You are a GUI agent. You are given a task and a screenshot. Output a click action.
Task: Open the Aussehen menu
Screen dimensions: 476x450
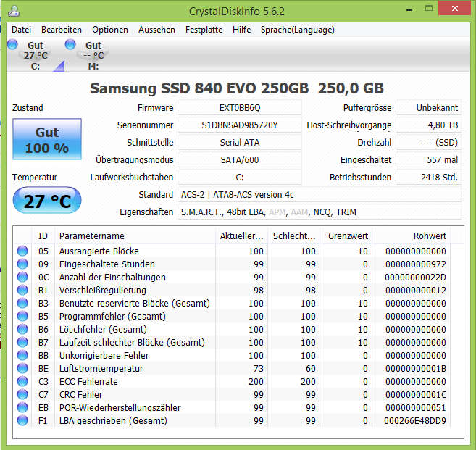[x=156, y=30]
